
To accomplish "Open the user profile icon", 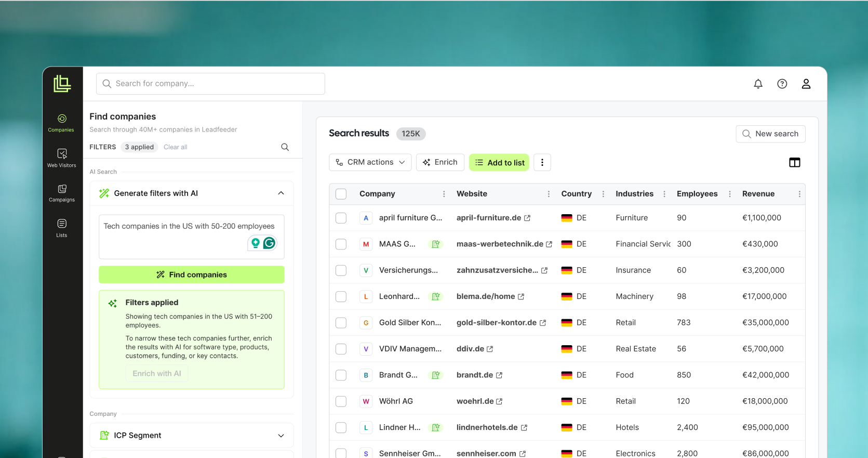I will coord(806,84).
